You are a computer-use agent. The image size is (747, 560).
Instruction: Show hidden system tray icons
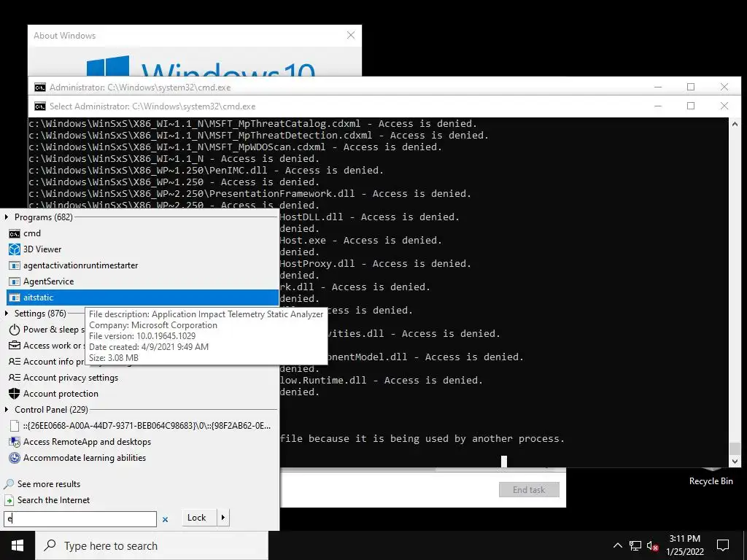tap(617, 545)
